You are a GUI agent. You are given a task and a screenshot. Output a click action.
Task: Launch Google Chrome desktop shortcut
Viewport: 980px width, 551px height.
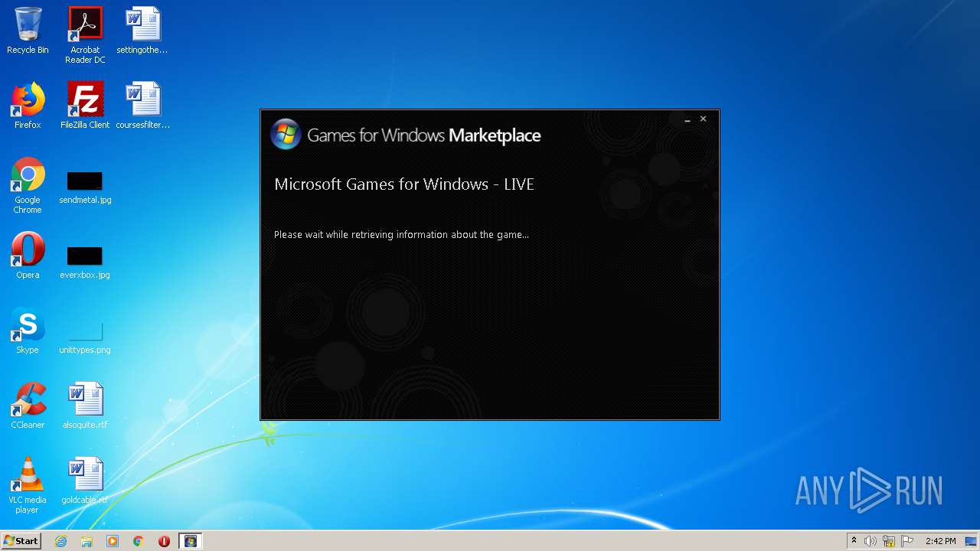click(x=28, y=185)
